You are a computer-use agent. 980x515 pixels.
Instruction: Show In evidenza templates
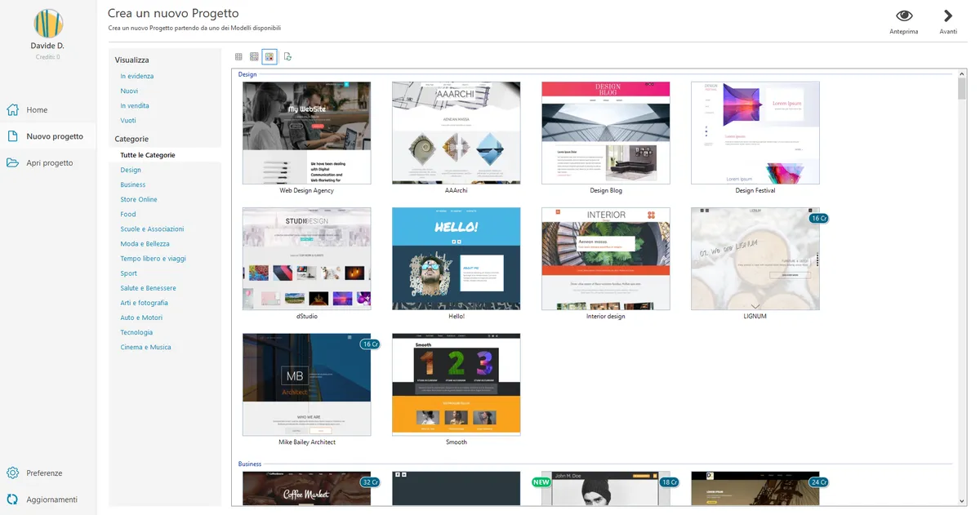click(x=137, y=76)
